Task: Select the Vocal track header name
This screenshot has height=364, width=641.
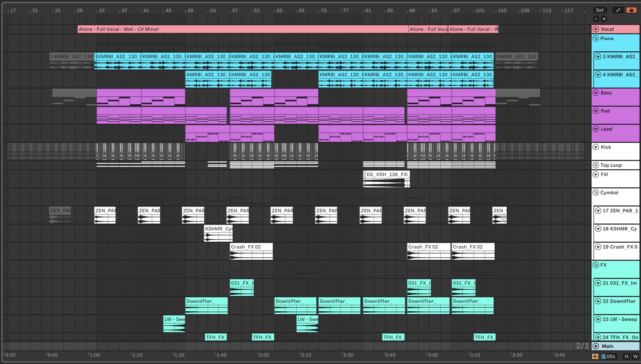Action: (607, 29)
